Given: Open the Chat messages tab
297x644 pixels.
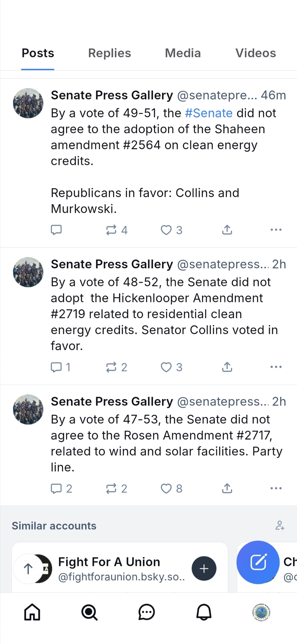Looking at the screenshot, I should click(147, 612).
